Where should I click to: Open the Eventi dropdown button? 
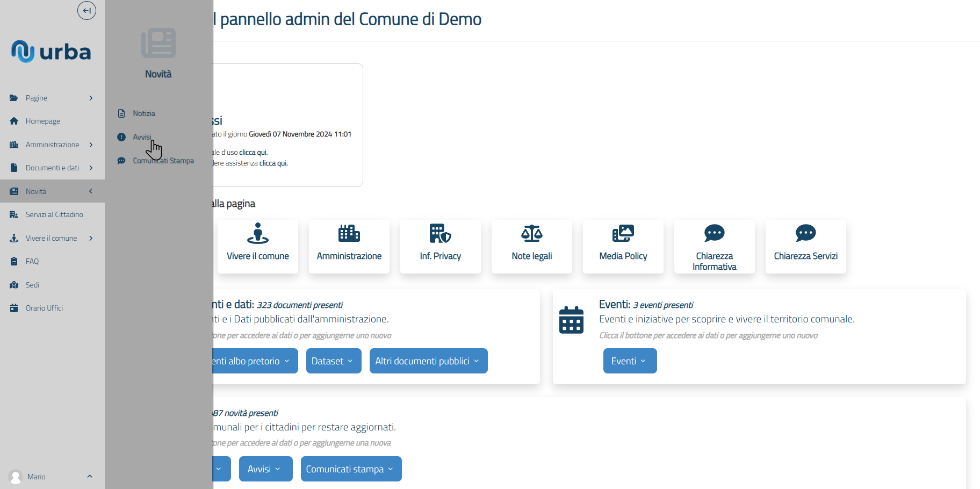pyautogui.click(x=630, y=361)
